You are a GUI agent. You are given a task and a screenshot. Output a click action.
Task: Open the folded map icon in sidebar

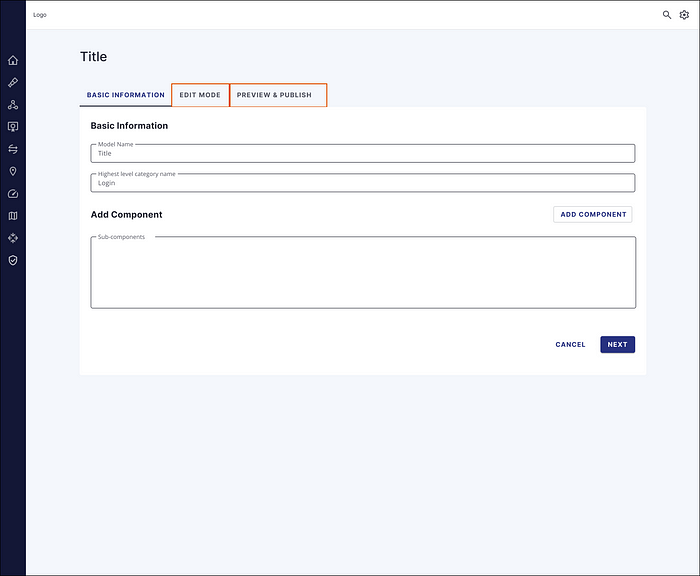coord(13,216)
